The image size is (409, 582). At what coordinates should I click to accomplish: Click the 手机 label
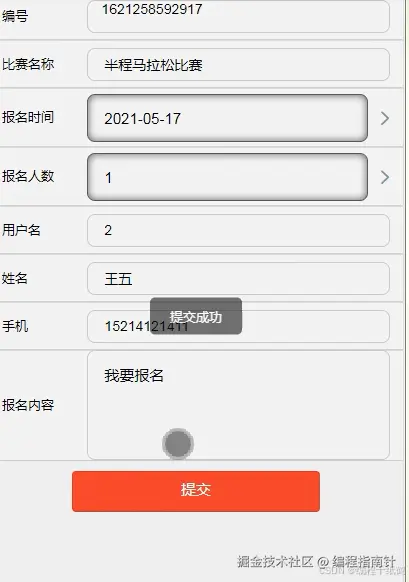point(14,326)
